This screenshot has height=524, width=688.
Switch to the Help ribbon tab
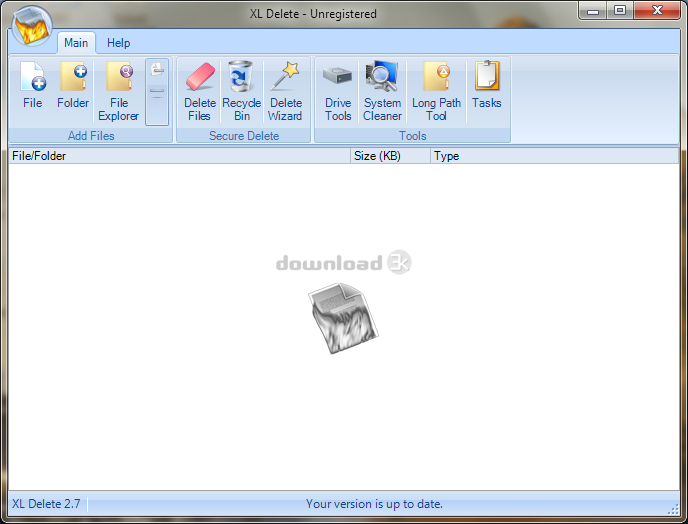click(118, 43)
